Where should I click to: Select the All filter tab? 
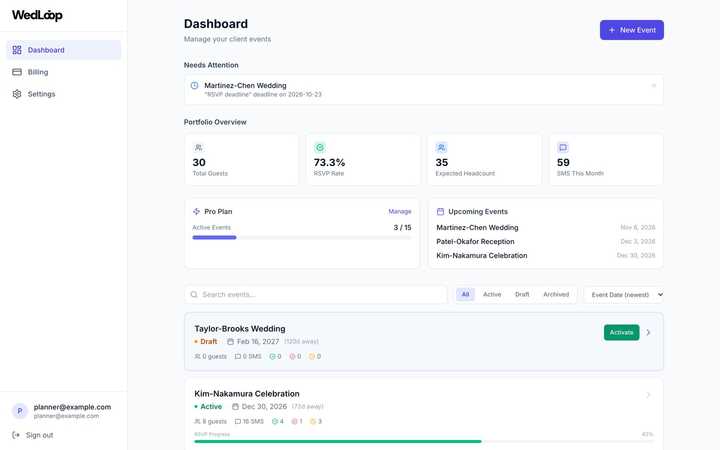(x=465, y=294)
